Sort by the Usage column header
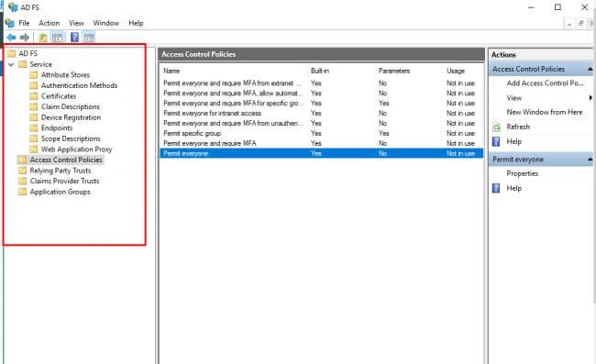 456,71
